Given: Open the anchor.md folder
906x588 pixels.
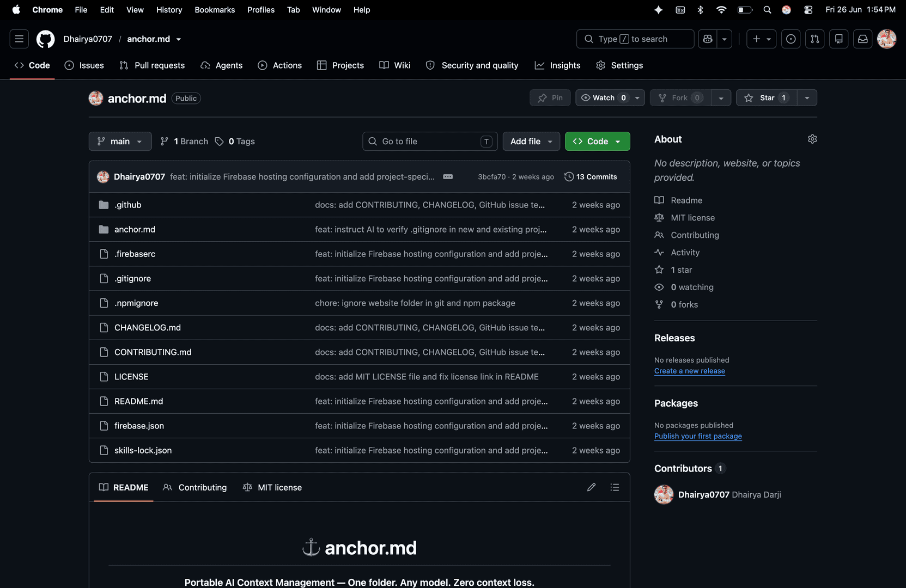Looking at the screenshot, I should pyautogui.click(x=135, y=229).
